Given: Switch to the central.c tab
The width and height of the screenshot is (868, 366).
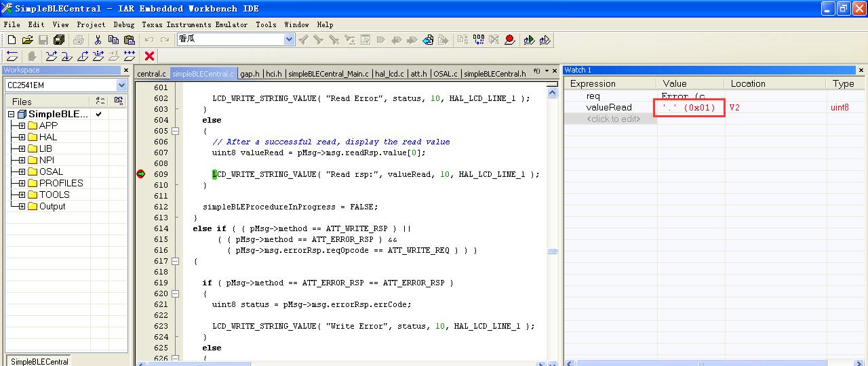Looking at the screenshot, I should pos(151,74).
